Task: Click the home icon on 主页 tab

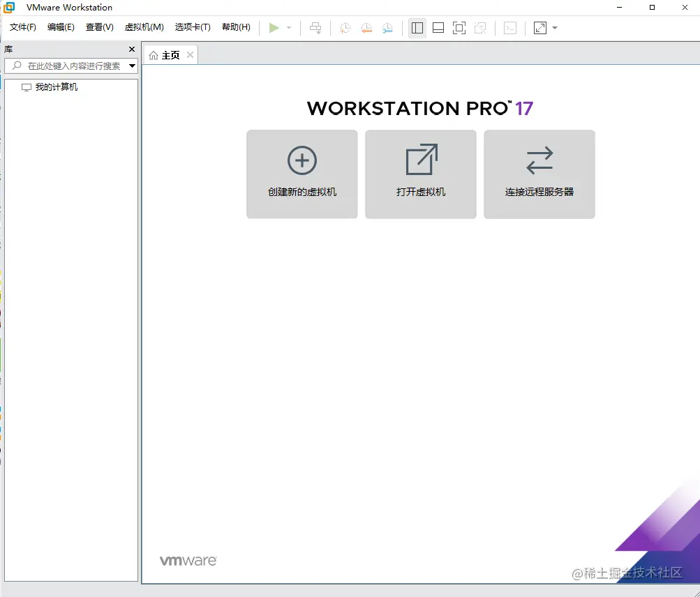Action: click(154, 55)
